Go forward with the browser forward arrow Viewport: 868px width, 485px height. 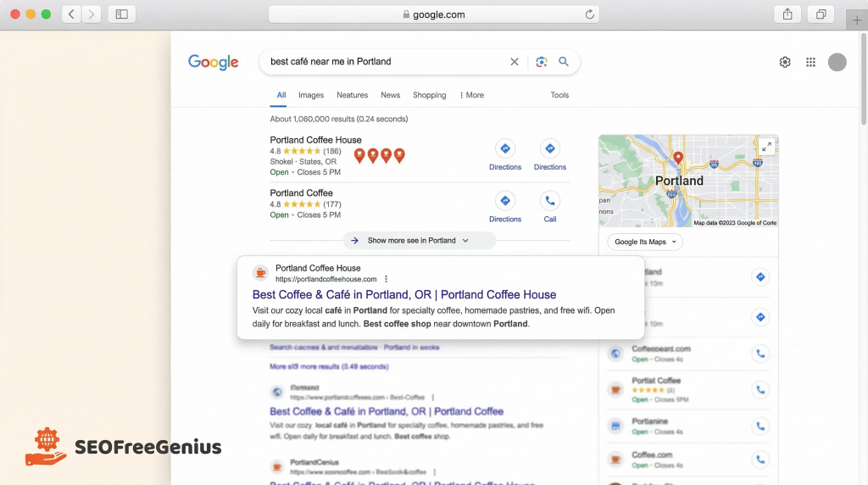(x=92, y=14)
